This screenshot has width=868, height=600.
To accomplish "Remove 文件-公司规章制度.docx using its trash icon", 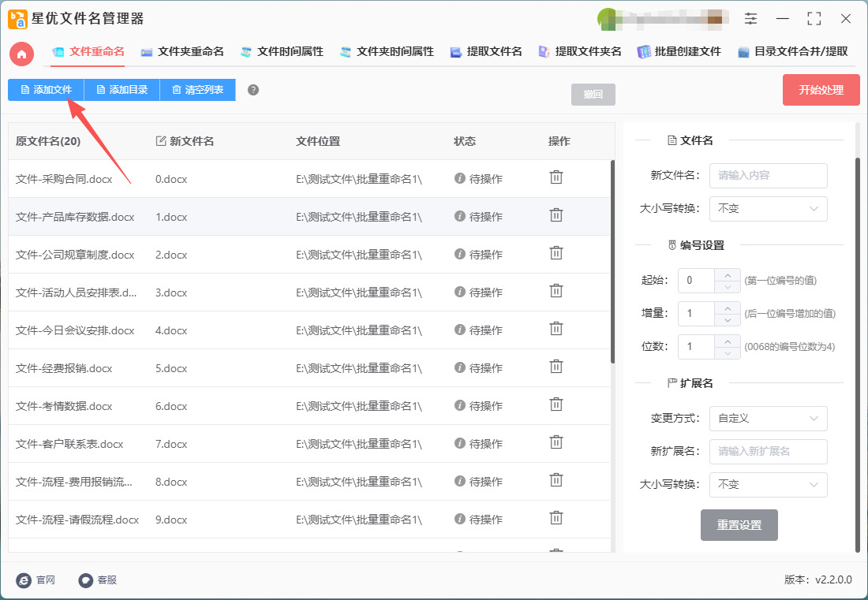I will point(556,253).
